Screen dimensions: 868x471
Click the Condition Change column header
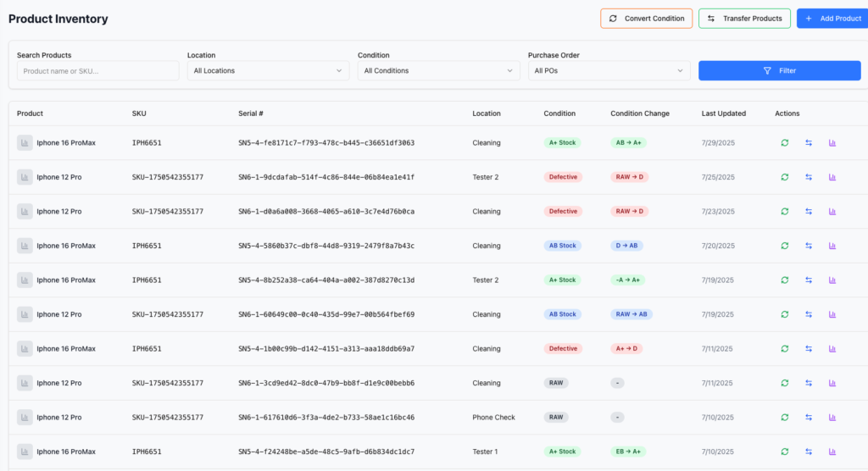[640, 114]
